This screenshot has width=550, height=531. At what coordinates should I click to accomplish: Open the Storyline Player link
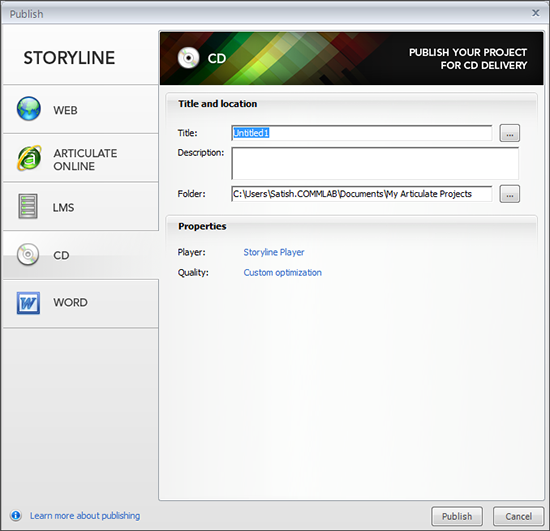pos(274,252)
